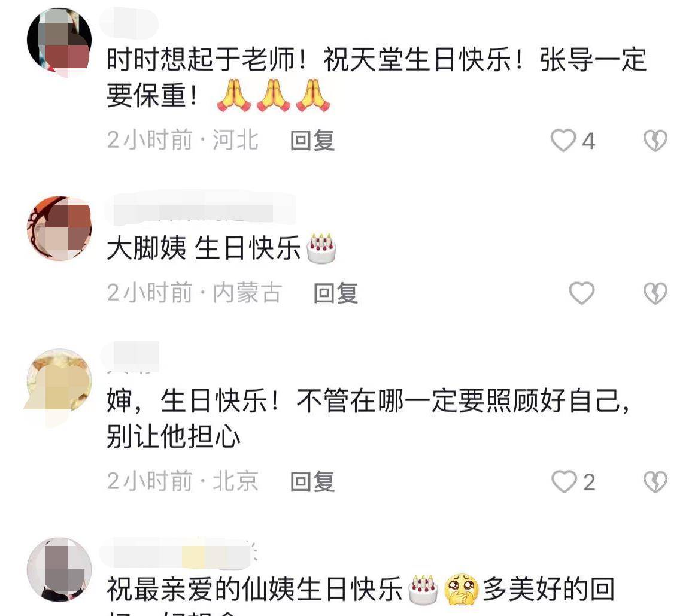This screenshot has width=698, height=616.
Task: Dislike the Hebei comment via broken heart
Action: click(655, 141)
